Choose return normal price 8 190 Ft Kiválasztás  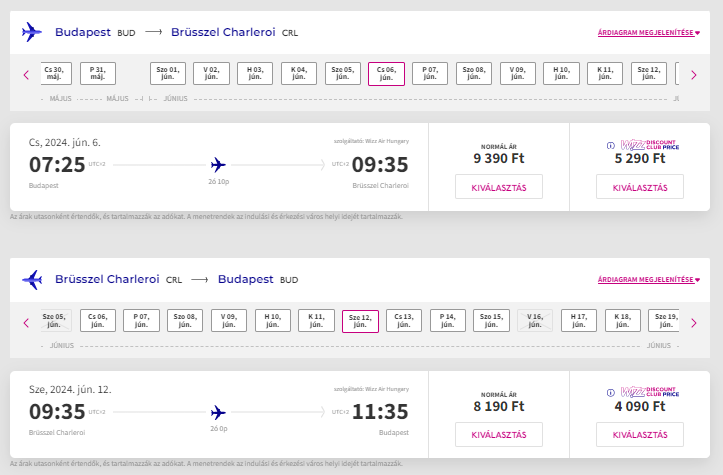coord(499,434)
